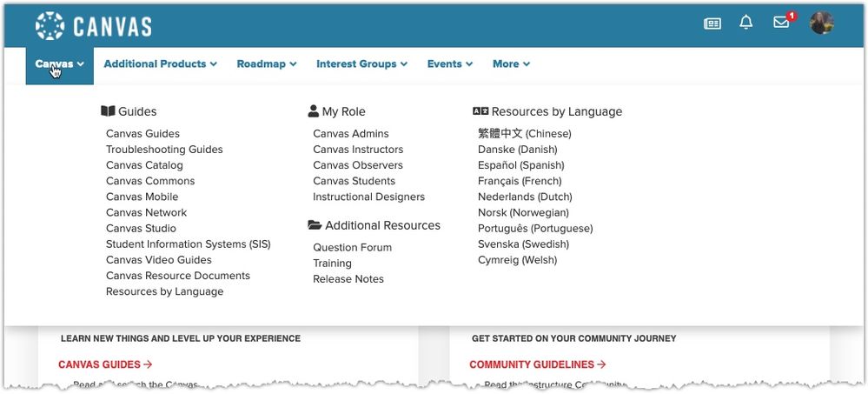Choose Français (French) resources
The width and height of the screenshot is (868, 394).
tap(520, 181)
